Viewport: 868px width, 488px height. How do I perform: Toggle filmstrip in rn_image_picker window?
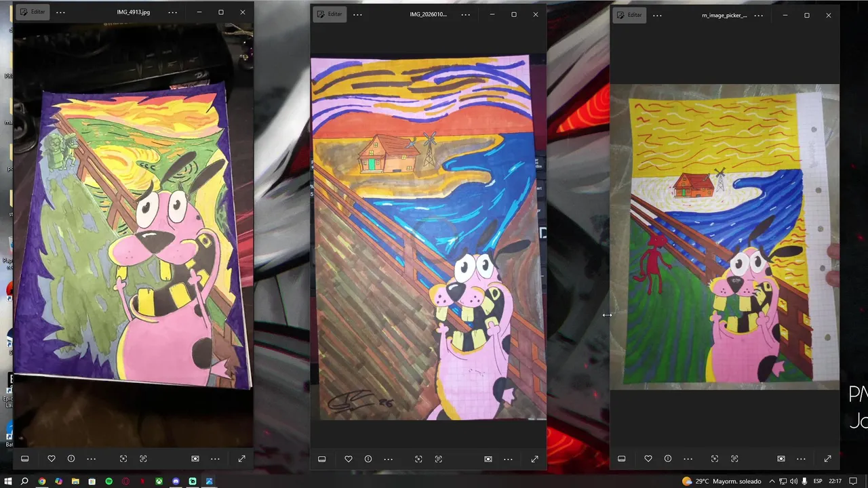point(622,459)
